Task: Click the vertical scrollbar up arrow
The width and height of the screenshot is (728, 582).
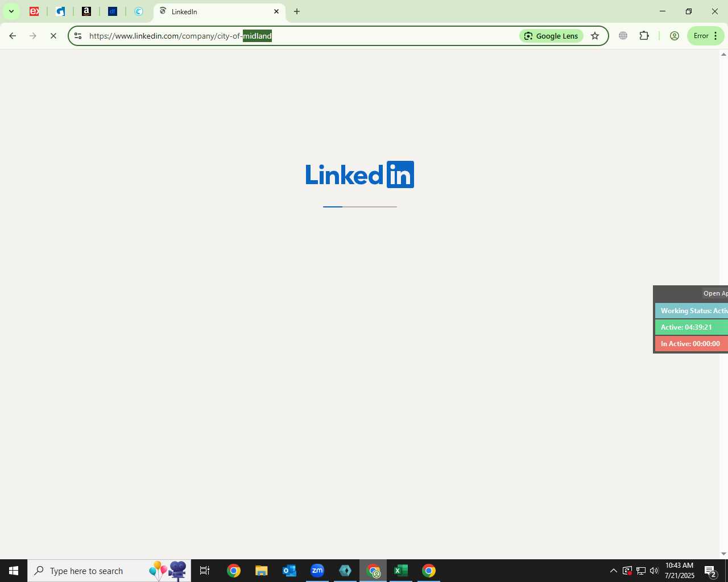Action: point(723,54)
